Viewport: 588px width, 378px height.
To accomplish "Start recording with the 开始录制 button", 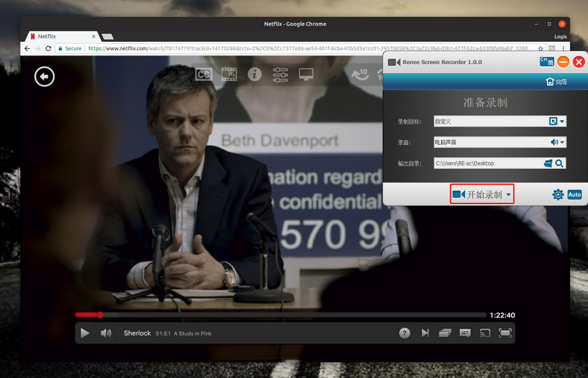I will click(478, 194).
